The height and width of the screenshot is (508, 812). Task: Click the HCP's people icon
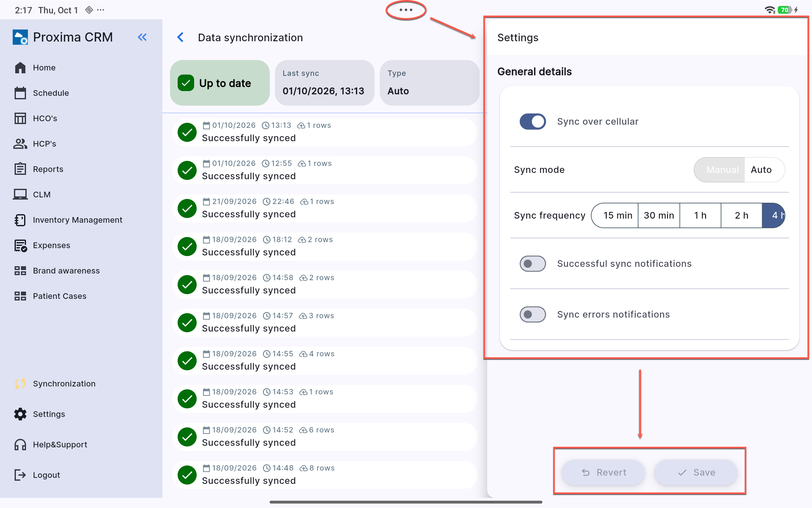point(20,144)
